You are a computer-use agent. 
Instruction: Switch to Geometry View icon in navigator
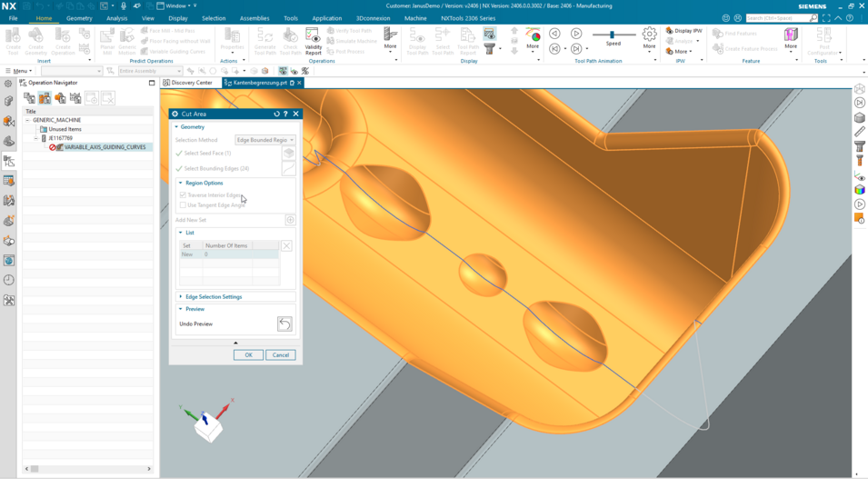click(60, 98)
